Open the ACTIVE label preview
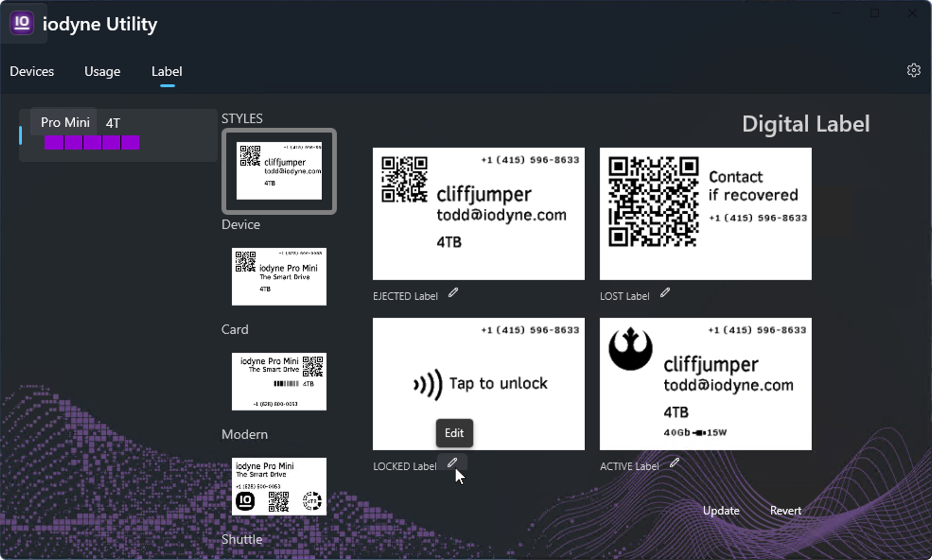Image resolution: width=932 pixels, height=560 pixels. pos(706,384)
